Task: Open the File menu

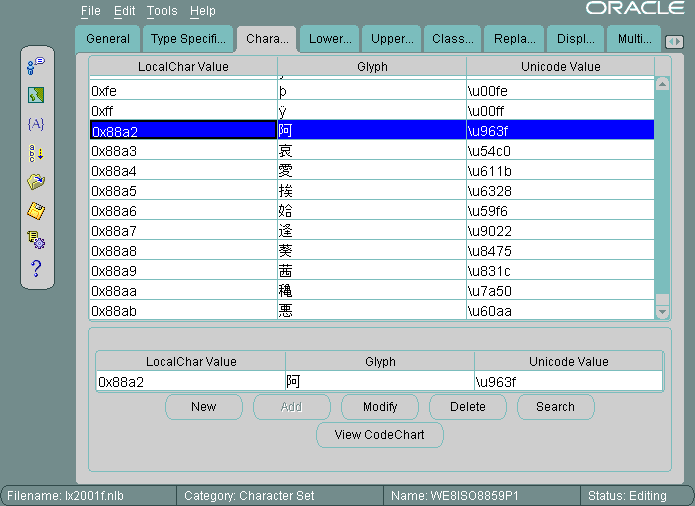Action: coord(91,11)
